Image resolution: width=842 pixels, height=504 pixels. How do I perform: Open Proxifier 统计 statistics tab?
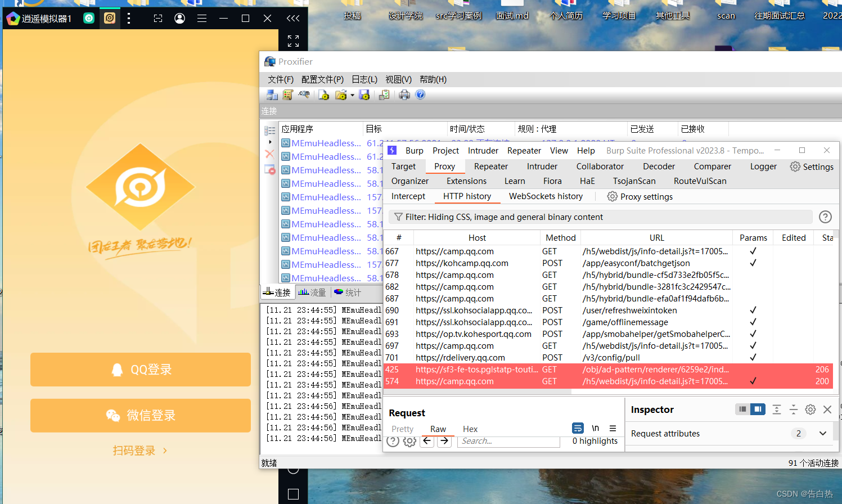click(348, 292)
